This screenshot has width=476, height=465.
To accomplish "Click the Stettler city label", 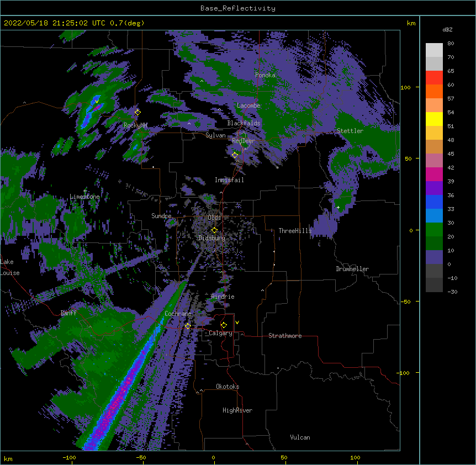I will [350, 131].
